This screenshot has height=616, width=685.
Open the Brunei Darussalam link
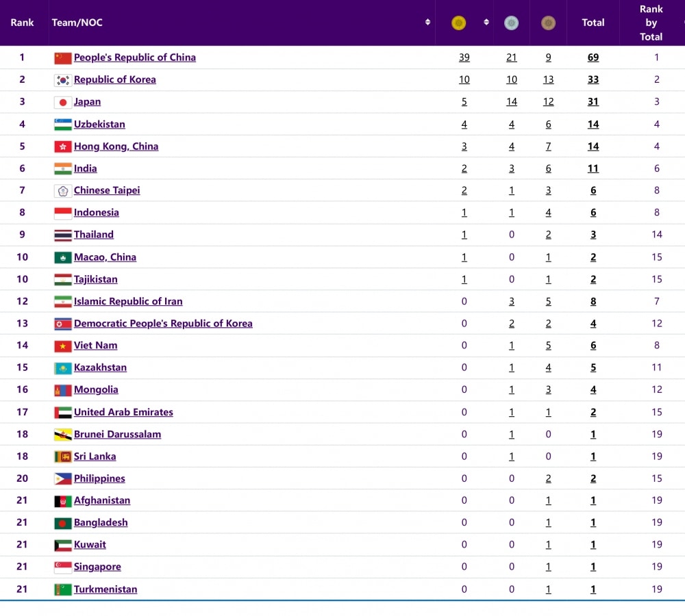117,435
